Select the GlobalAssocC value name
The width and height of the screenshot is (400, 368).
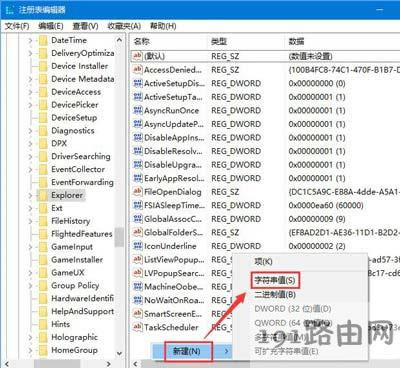(173, 219)
